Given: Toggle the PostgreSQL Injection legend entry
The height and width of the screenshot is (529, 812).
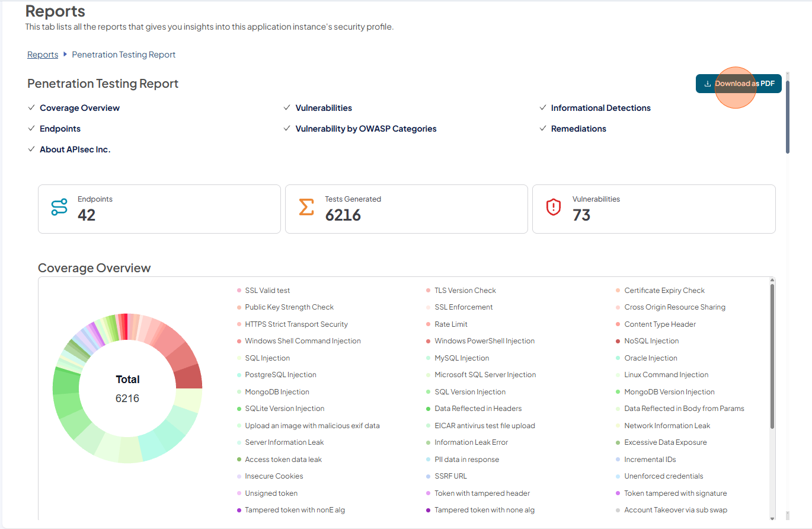Looking at the screenshot, I should (276, 375).
